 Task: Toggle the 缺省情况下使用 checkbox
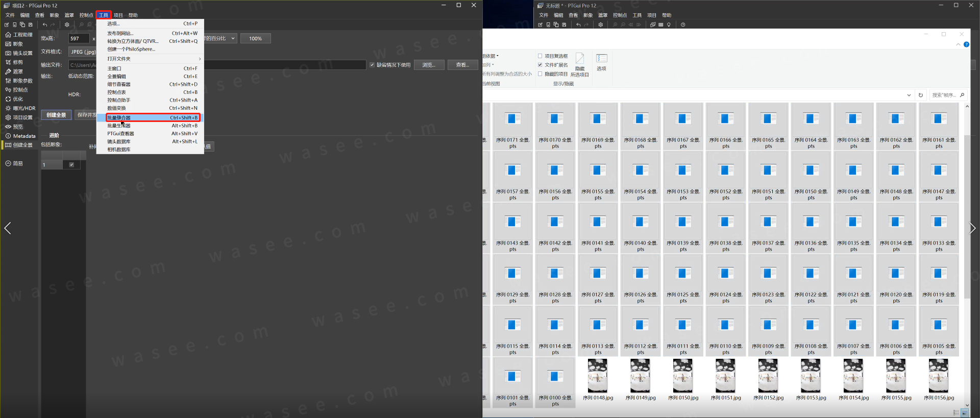[x=372, y=65]
